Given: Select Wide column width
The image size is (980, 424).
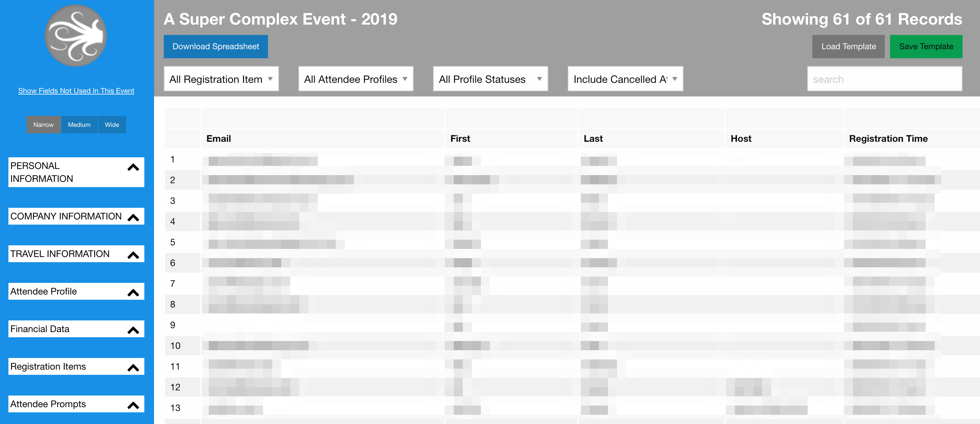Looking at the screenshot, I should click(x=112, y=125).
